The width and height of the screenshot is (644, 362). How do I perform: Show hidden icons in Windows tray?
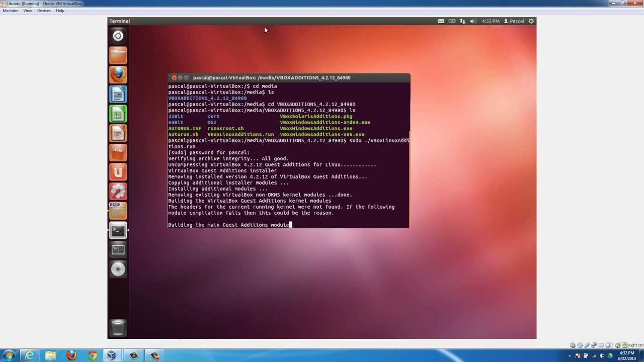pyautogui.click(x=570, y=356)
